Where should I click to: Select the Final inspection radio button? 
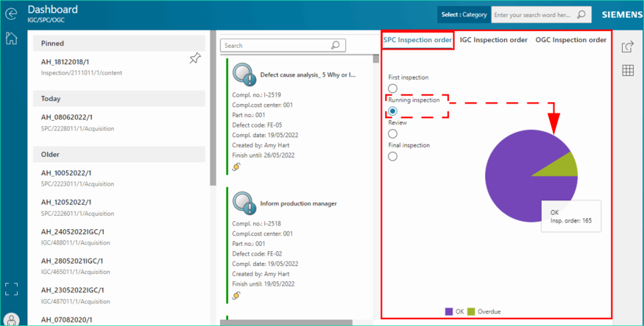click(x=392, y=156)
